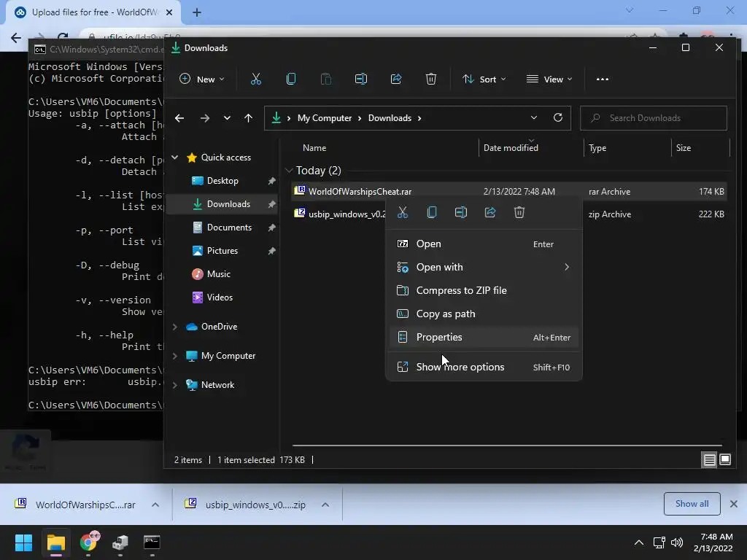Click Downloads breadcrumb in address bar

point(390,118)
